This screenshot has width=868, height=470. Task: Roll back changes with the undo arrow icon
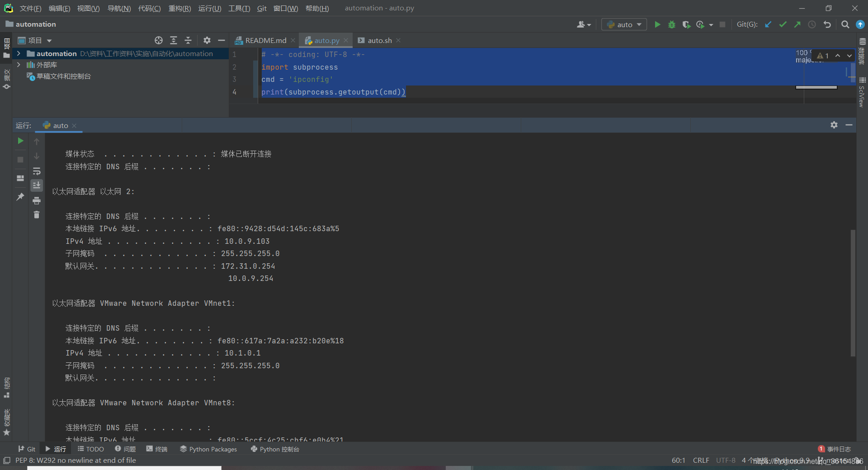[x=827, y=24]
